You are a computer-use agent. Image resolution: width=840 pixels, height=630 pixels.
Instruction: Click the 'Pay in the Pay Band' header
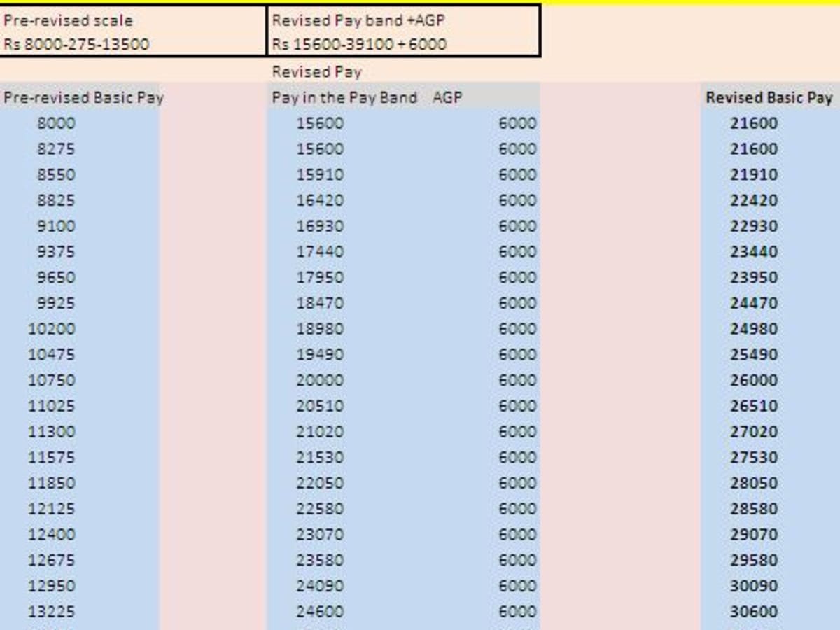coord(344,97)
